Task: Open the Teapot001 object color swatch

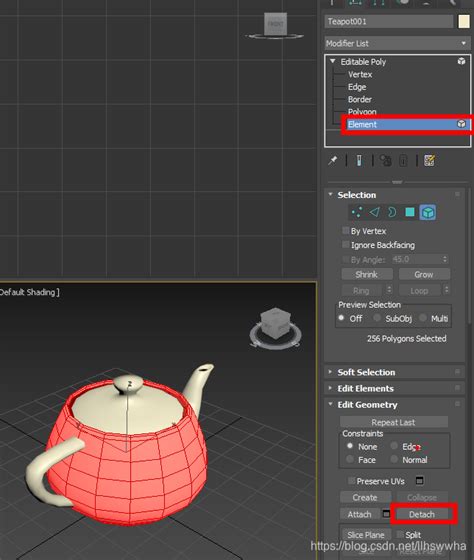Action: coord(464,21)
